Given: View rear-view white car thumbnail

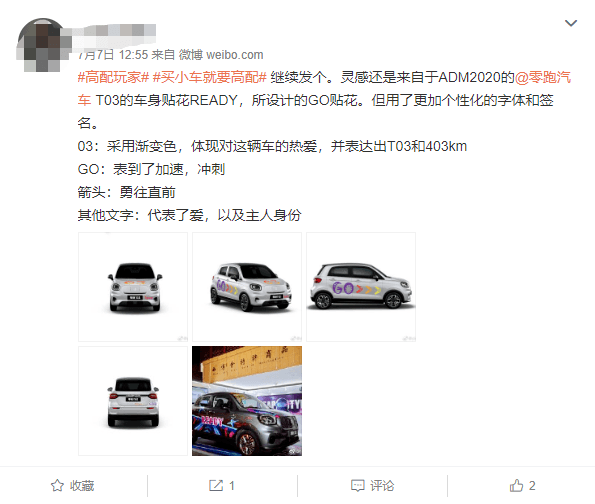Looking at the screenshot, I should point(133,401).
